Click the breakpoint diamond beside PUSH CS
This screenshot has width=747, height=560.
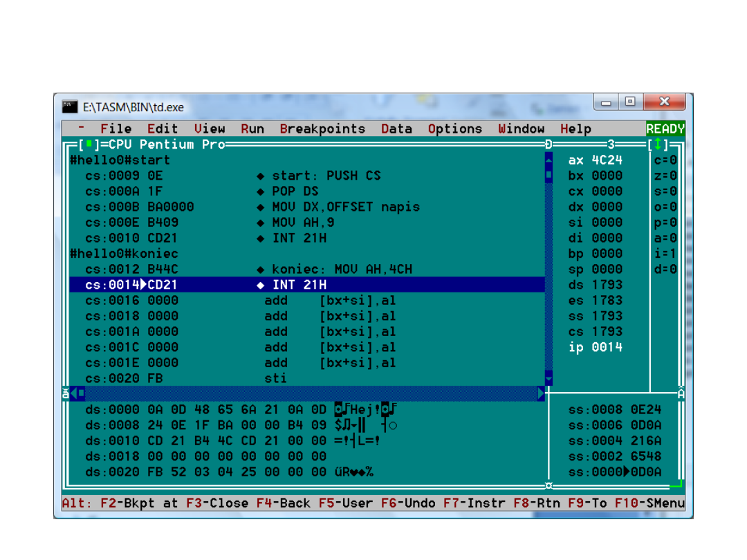tap(261, 176)
